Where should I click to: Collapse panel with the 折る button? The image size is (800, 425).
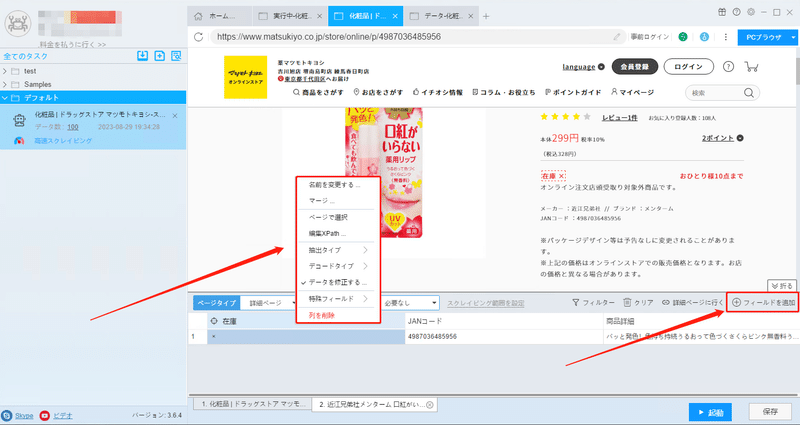point(782,286)
